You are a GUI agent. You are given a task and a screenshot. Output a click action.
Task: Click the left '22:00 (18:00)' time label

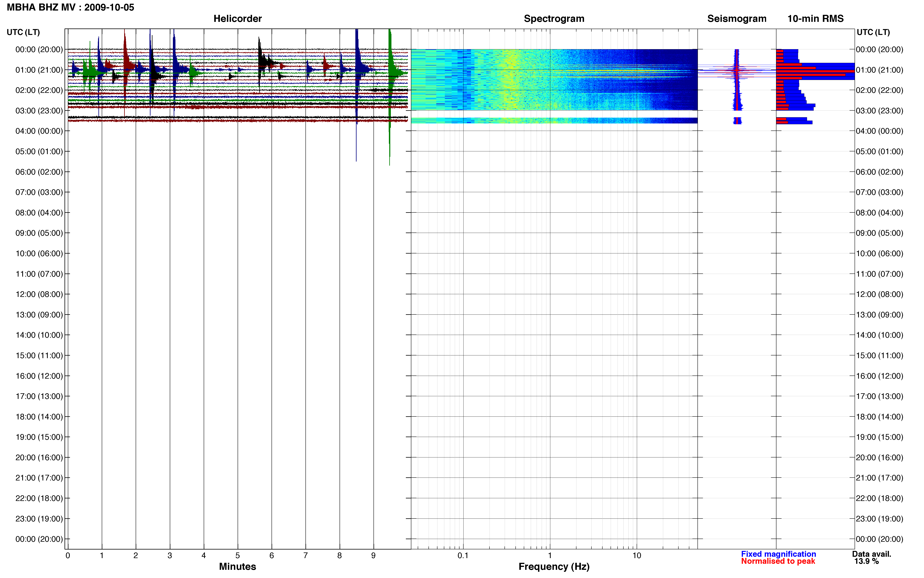tap(39, 498)
